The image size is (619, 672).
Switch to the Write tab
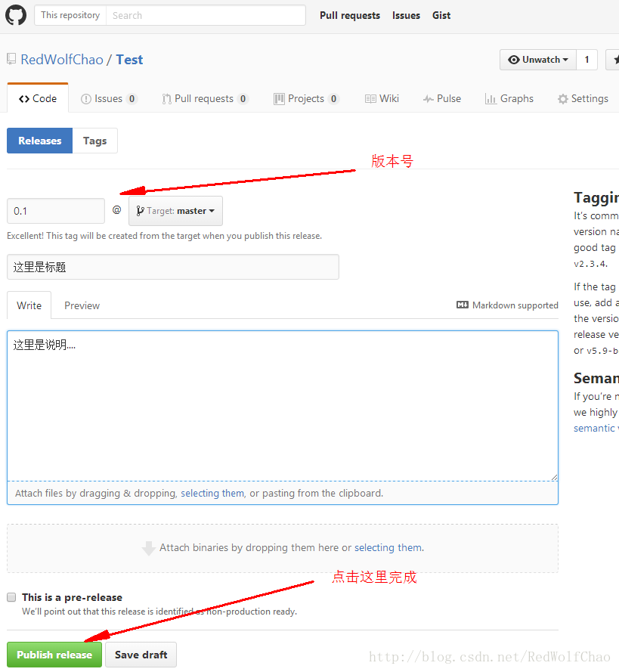point(29,305)
